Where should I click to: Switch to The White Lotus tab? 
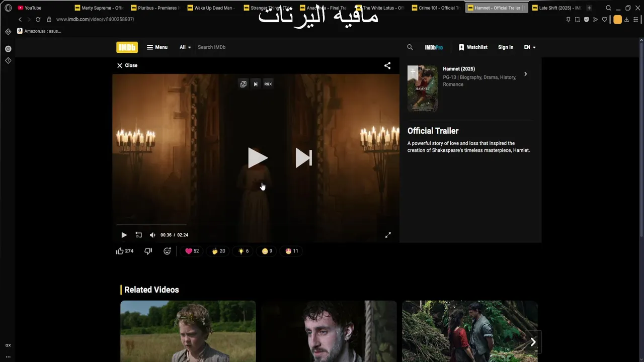click(380, 8)
